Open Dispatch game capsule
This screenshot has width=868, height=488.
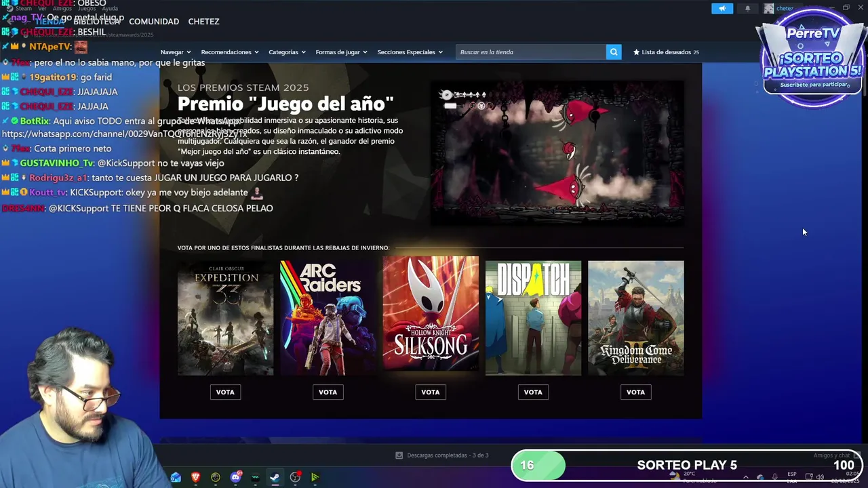[534, 318]
